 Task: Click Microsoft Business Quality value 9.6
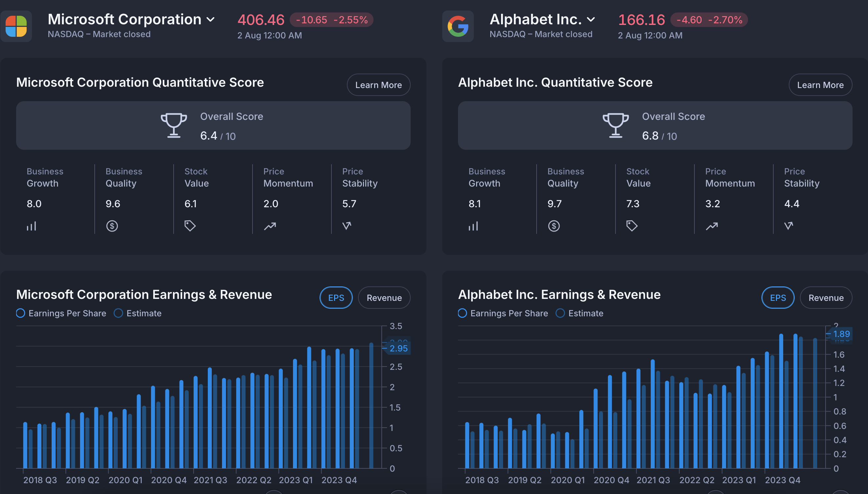click(113, 204)
